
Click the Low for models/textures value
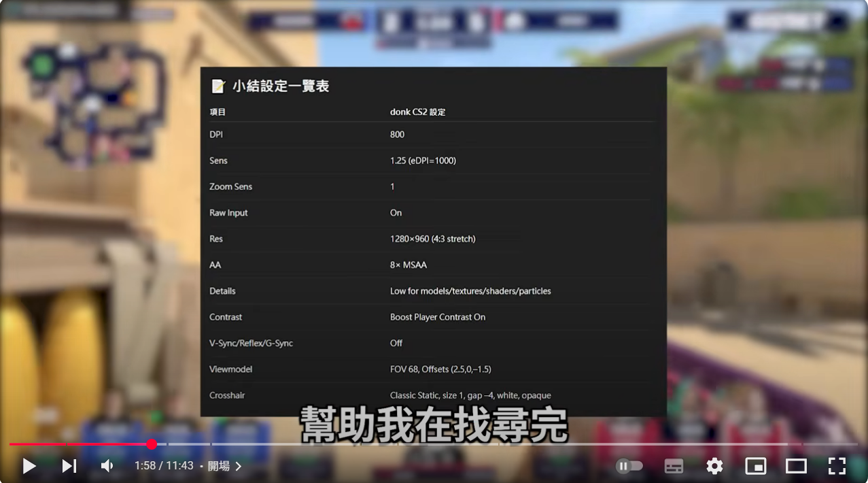[470, 291]
